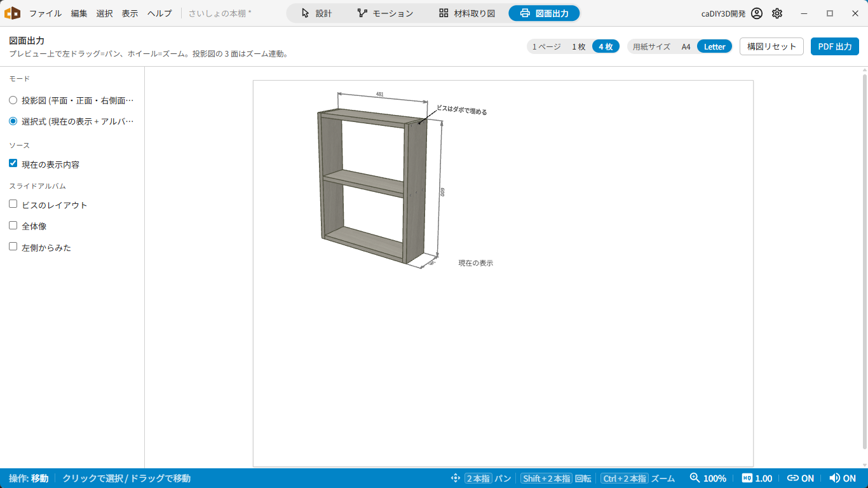This screenshot has width=868, height=488.
Task: Select 4枚 page layout option
Action: pos(606,46)
